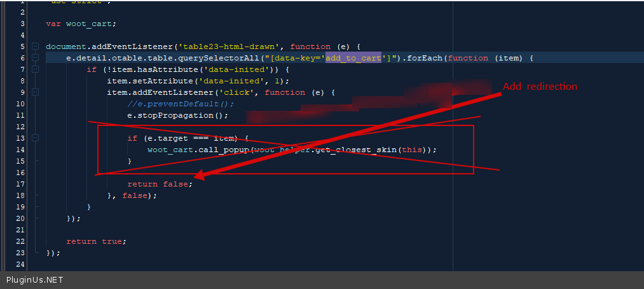Click the PluginUs.NET label at bottom

[x=35, y=280]
